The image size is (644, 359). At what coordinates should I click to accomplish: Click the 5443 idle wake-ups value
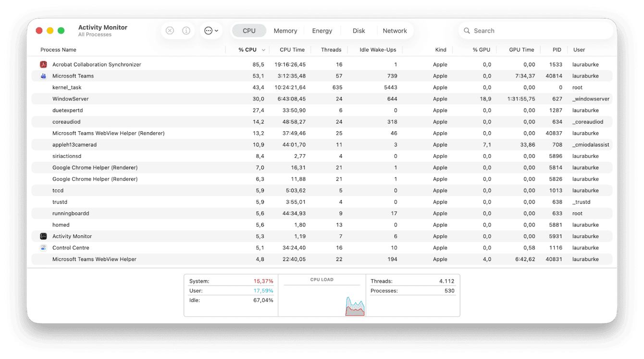(x=391, y=87)
